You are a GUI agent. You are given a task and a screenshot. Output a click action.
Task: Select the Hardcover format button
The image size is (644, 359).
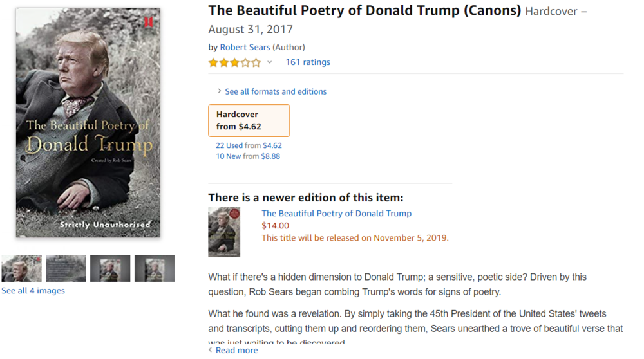249,120
